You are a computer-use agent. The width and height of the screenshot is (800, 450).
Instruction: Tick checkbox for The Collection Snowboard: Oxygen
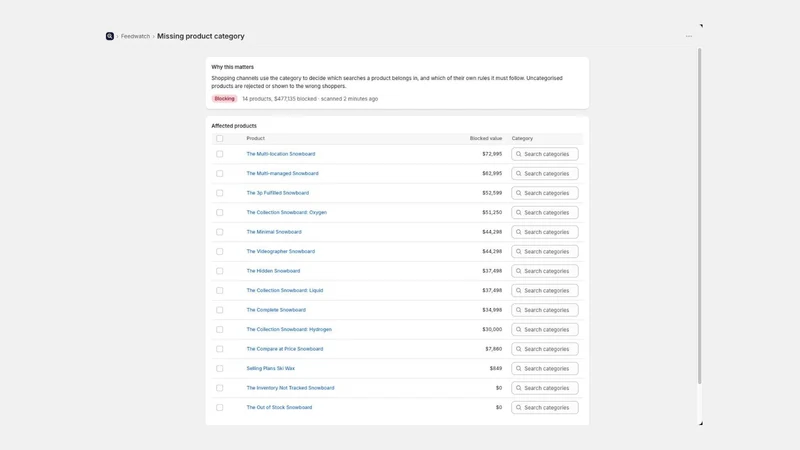(219, 212)
